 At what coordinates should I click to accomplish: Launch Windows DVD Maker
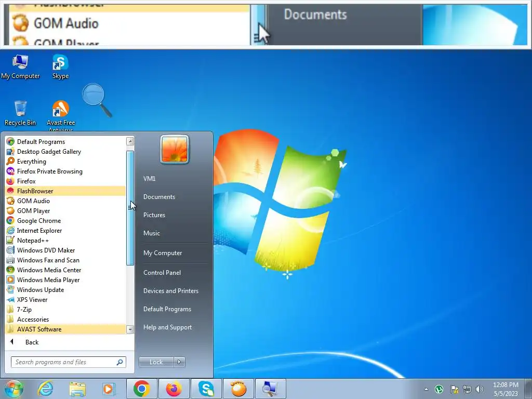[x=65, y=250]
